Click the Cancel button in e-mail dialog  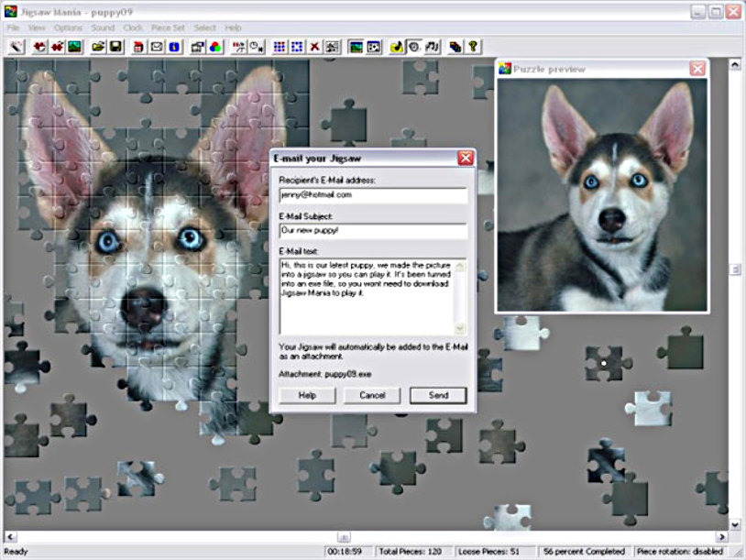coord(372,395)
